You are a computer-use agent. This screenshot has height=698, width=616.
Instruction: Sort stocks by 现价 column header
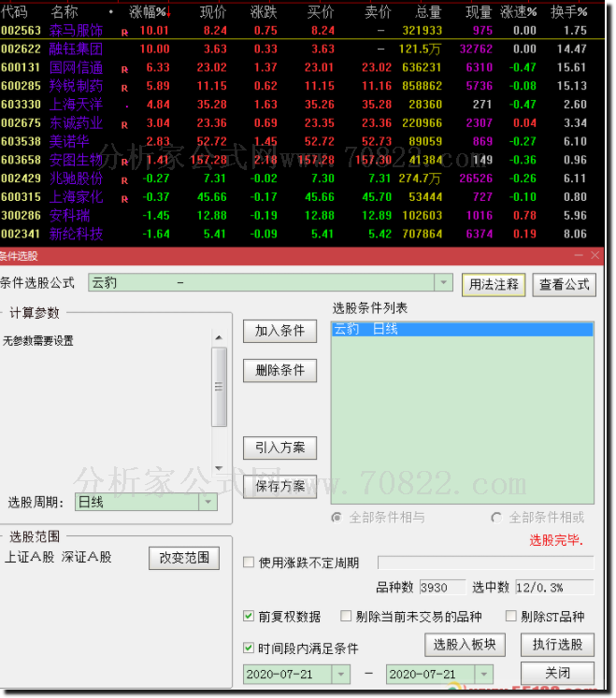click(x=213, y=12)
